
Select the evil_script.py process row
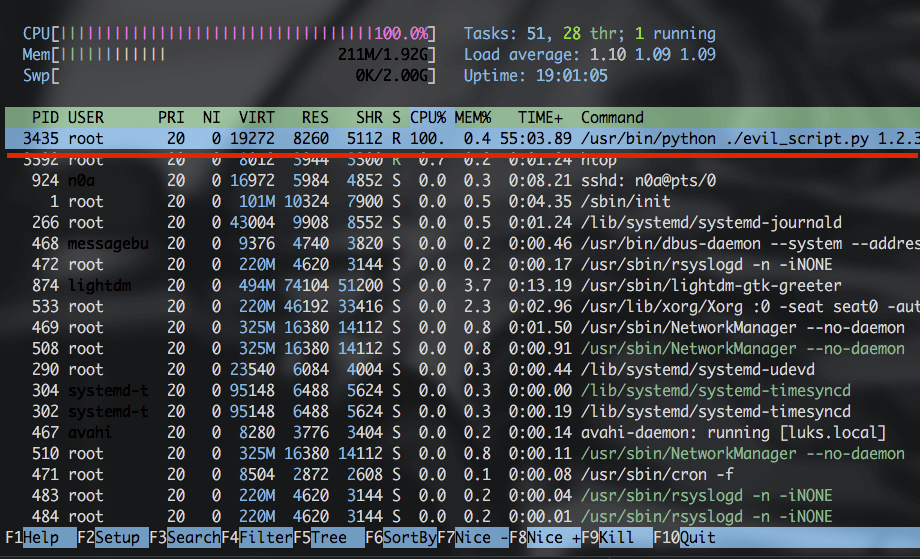pos(462,138)
